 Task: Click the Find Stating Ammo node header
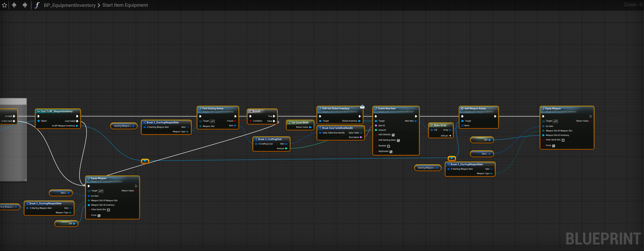point(213,109)
